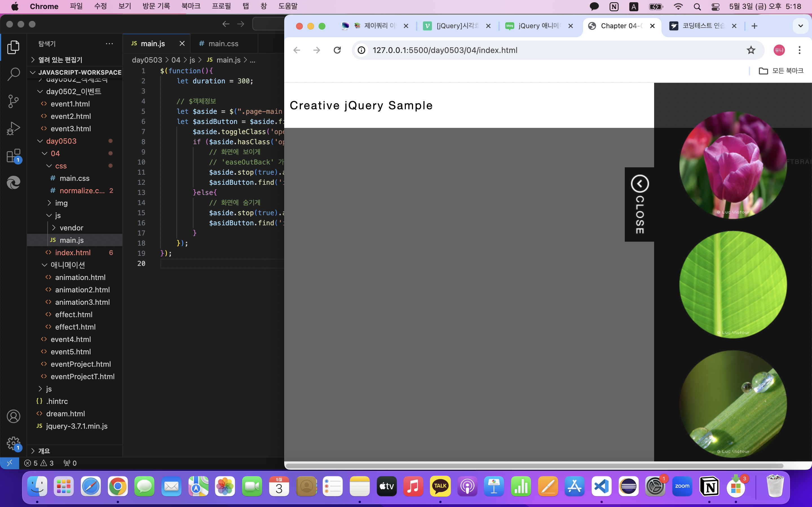This screenshot has width=812, height=507.
Task: Open macOS Control Center toggle icon
Action: (x=715, y=7)
